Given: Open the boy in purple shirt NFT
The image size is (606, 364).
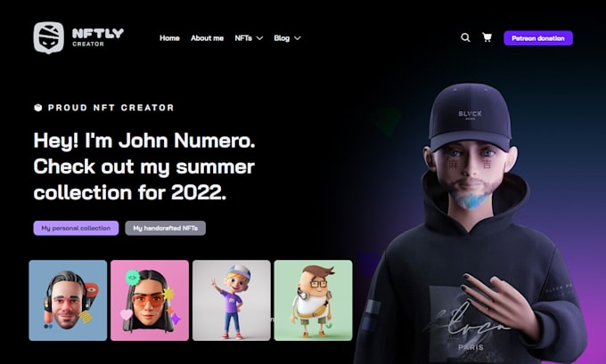Looking at the screenshot, I should tap(232, 300).
